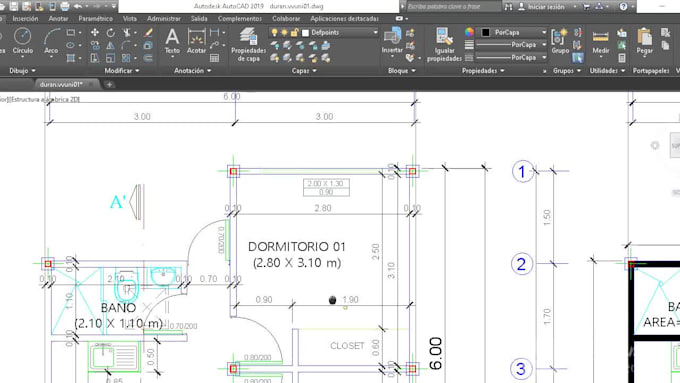The width and height of the screenshot is (680, 383).
Task: Click the white Defpoints layer color swatch
Action: coord(305,33)
